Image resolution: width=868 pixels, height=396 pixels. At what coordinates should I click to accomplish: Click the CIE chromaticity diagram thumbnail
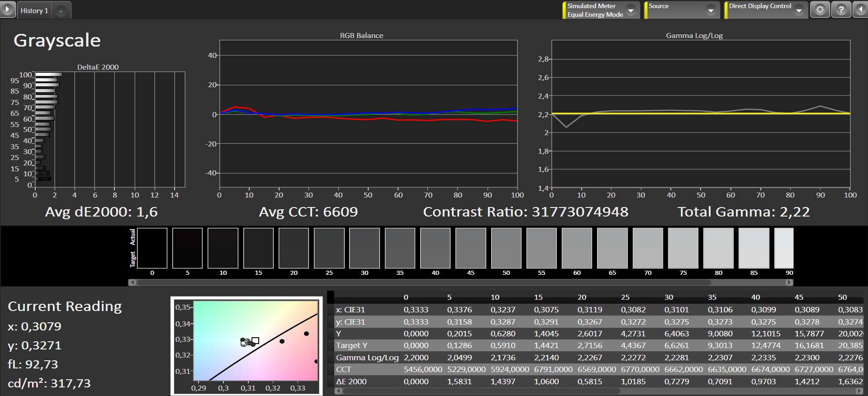pos(247,346)
